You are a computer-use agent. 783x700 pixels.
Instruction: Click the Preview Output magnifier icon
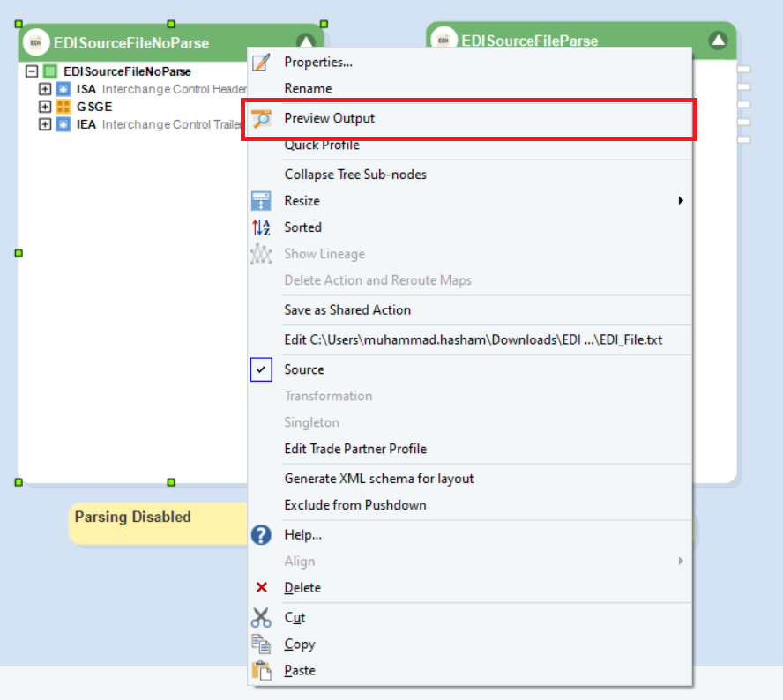pyautogui.click(x=261, y=119)
